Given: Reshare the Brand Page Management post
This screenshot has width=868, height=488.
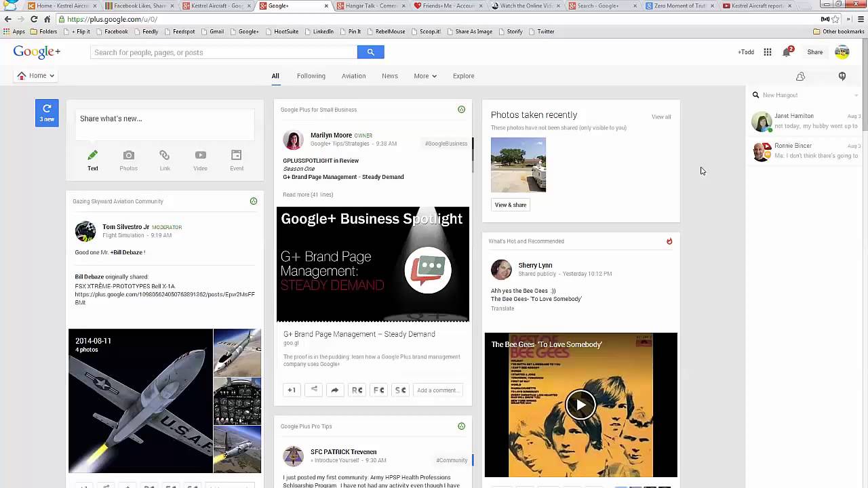Looking at the screenshot, I should pos(335,390).
